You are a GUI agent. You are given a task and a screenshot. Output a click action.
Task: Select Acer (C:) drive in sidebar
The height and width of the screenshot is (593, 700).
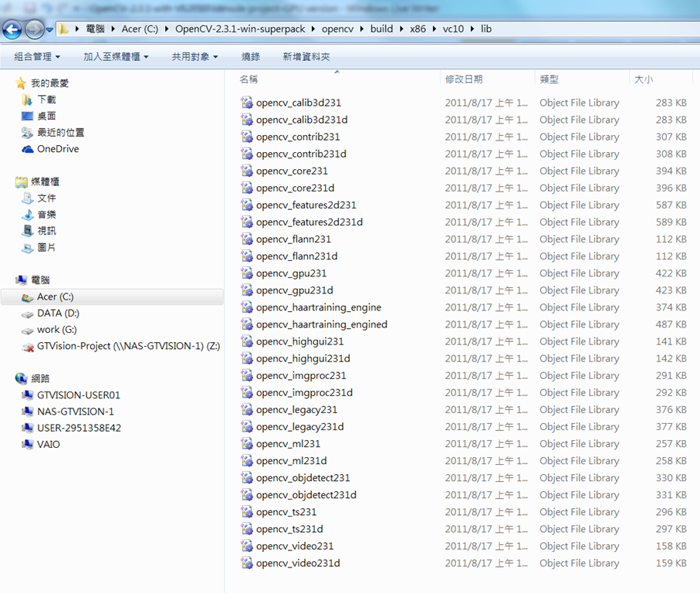click(113, 297)
